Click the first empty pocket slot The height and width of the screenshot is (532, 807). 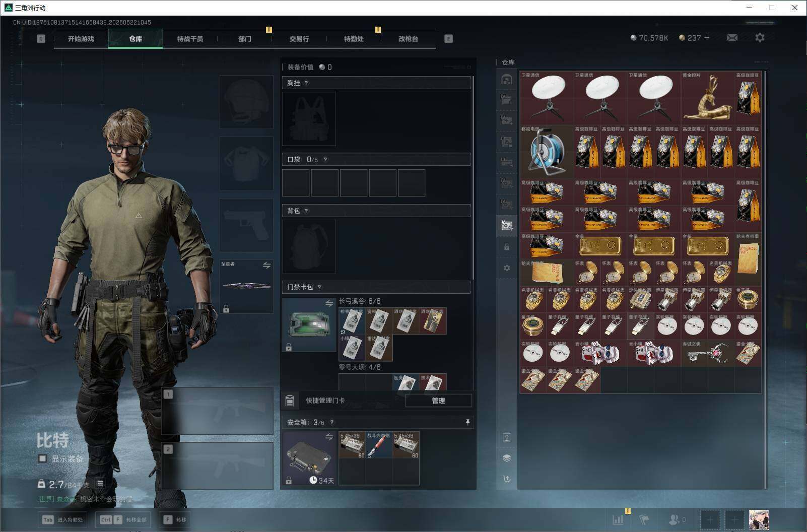(x=296, y=183)
